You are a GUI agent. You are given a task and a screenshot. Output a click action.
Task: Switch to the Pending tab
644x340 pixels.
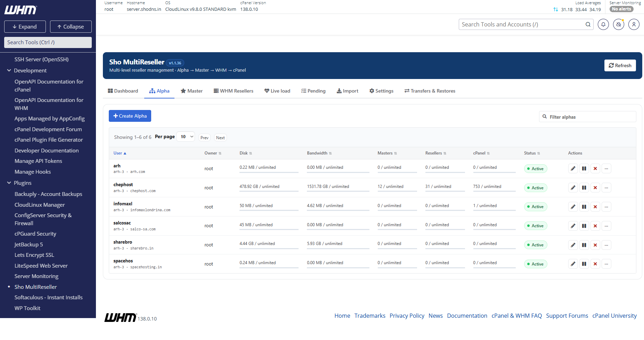(x=313, y=91)
